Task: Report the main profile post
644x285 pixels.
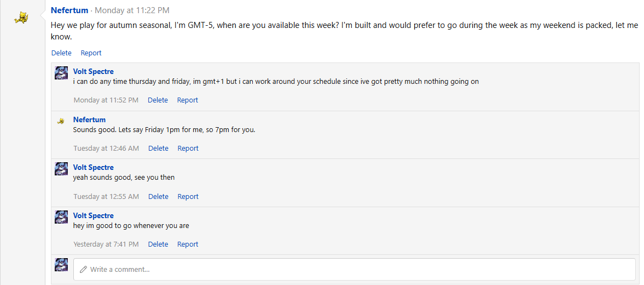Action: (91, 53)
